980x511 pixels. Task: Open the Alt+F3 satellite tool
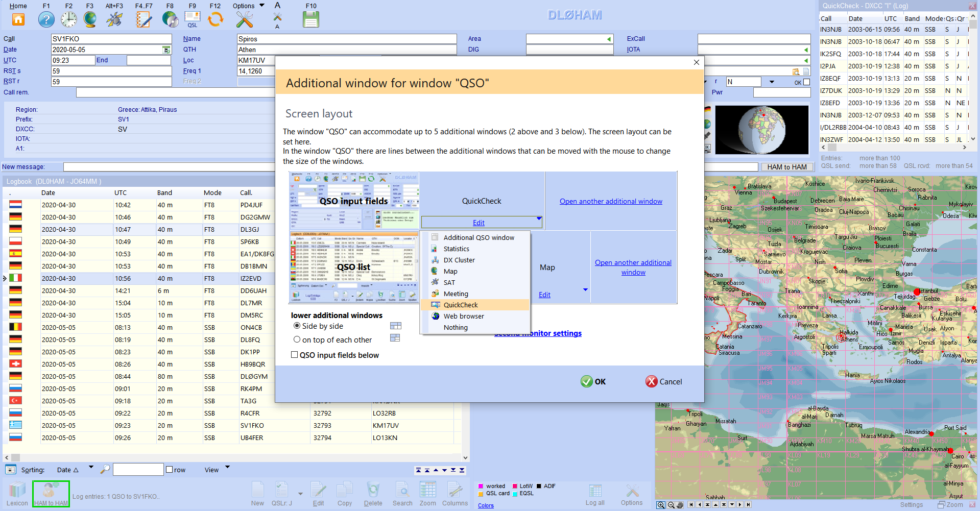tap(114, 19)
